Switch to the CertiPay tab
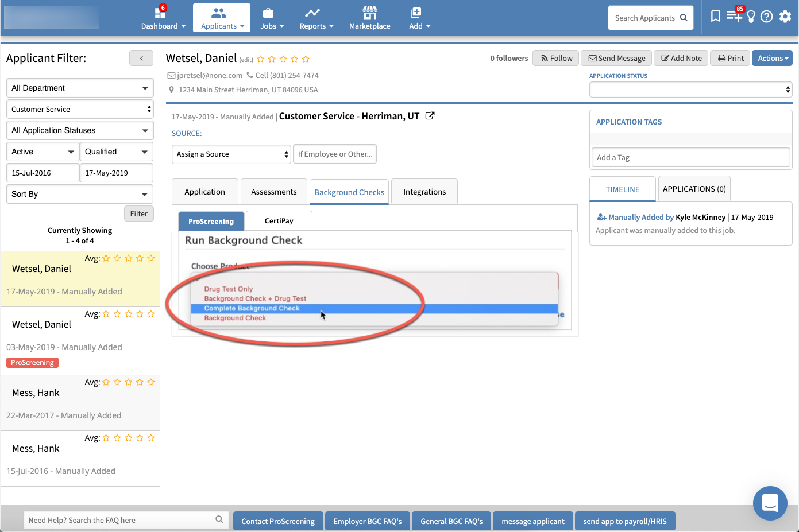Image resolution: width=799 pixels, height=532 pixels. 279,221
